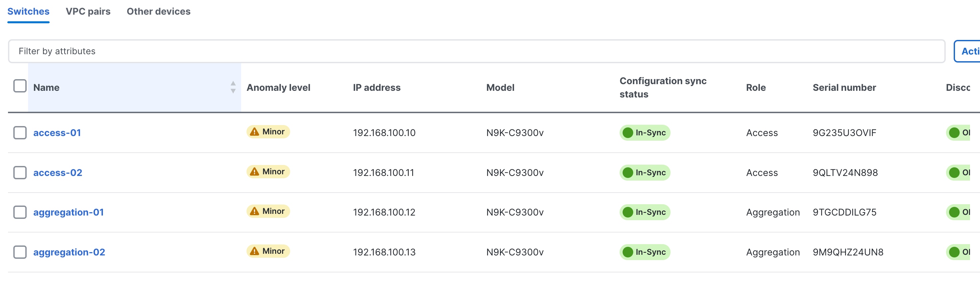Select the aggregation-01 row checkbox
Image resolution: width=980 pixels, height=304 pixels.
click(x=20, y=212)
